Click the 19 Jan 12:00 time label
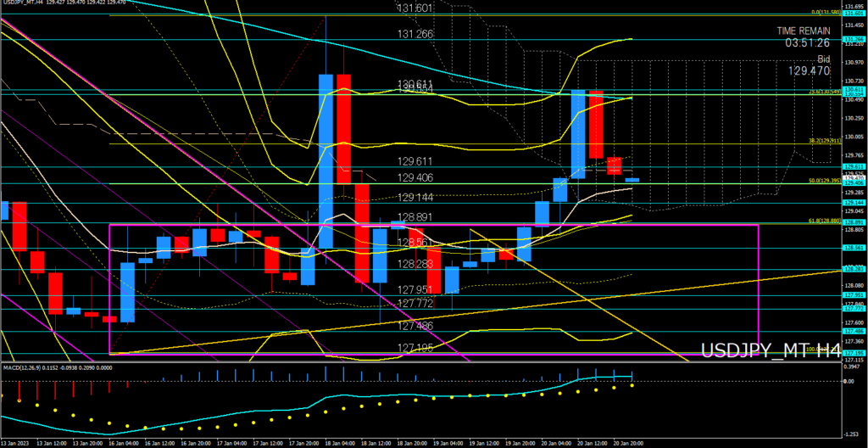 484,444
